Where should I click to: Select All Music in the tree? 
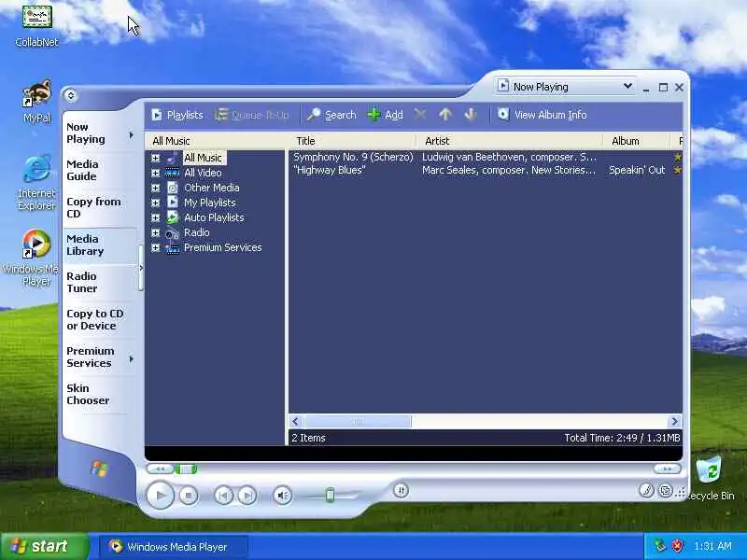click(203, 158)
